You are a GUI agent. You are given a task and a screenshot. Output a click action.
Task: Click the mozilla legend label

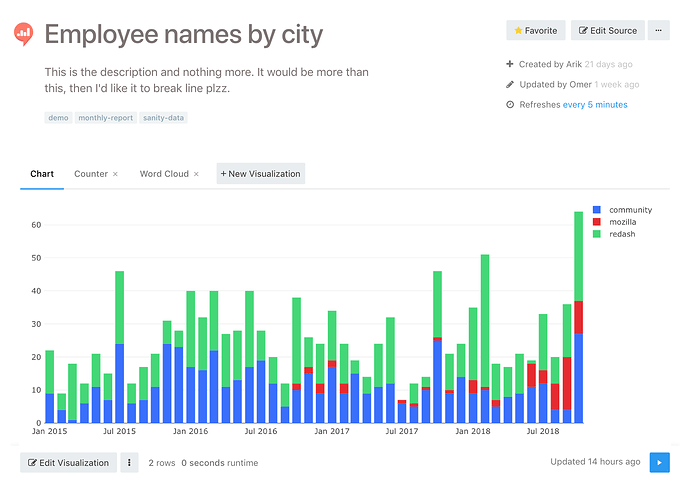coord(623,222)
